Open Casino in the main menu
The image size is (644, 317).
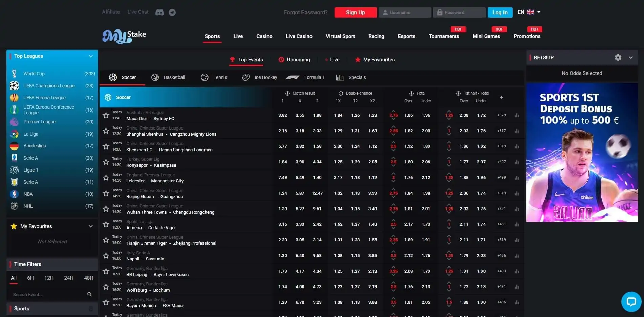coord(264,36)
